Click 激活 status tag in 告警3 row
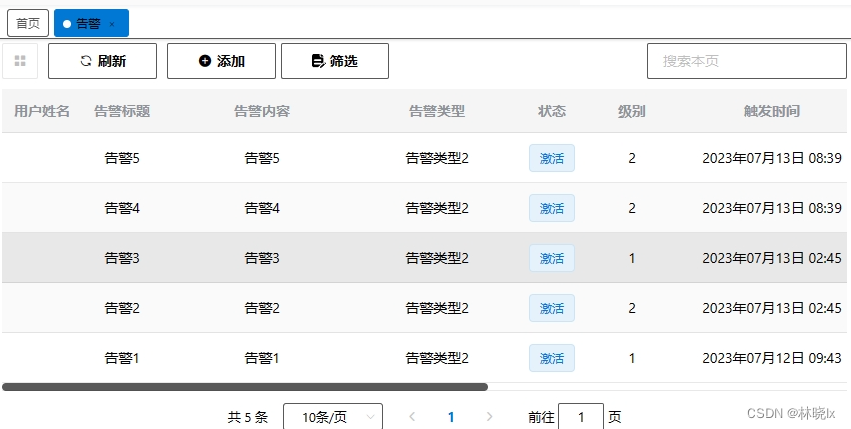 click(552, 258)
